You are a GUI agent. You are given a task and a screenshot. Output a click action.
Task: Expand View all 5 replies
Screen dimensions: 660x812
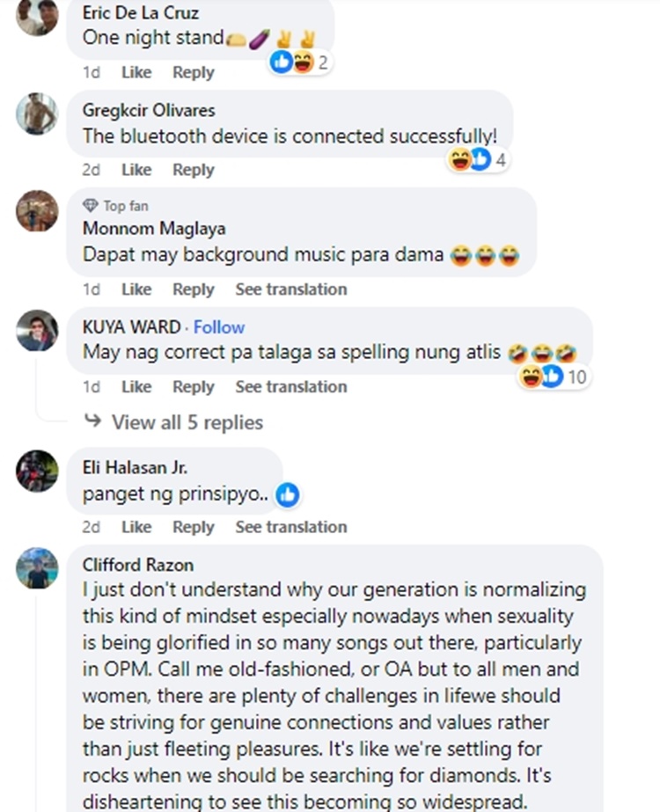pos(187,422)
